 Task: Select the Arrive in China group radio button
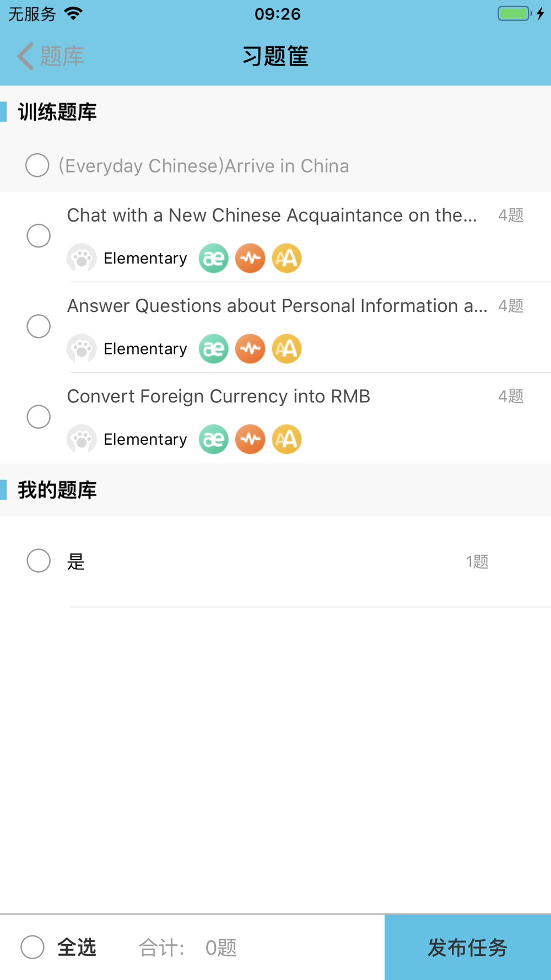37,165
